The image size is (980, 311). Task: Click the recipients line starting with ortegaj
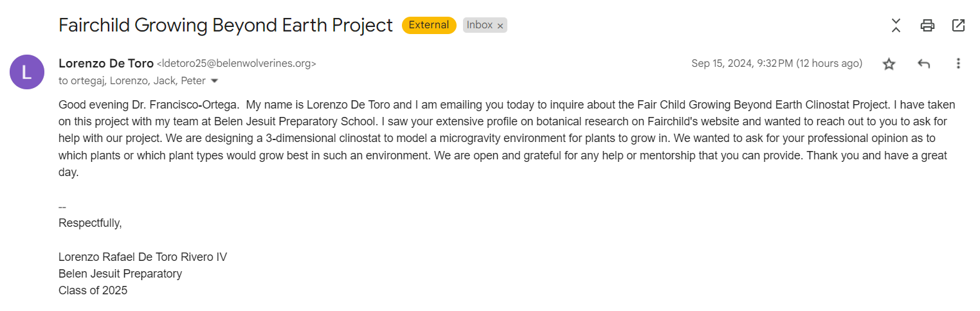[x=132, y=81]
